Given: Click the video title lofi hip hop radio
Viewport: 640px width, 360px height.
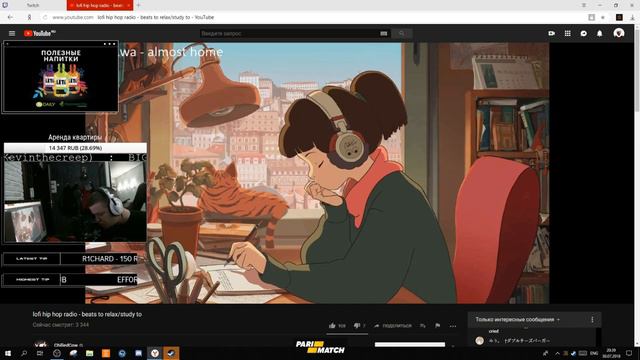Looking at the screenshot, I should (87, 314).
